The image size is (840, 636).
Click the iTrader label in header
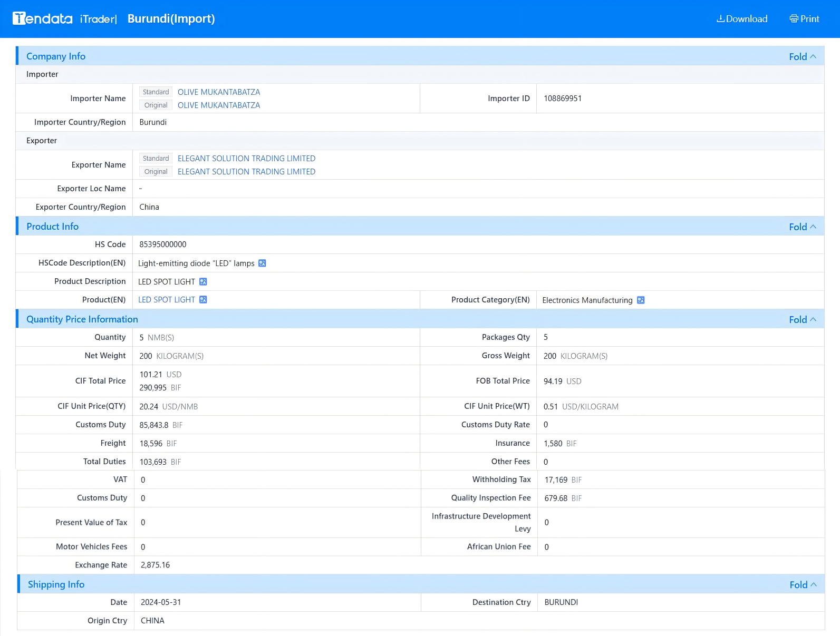coord(98,19)
